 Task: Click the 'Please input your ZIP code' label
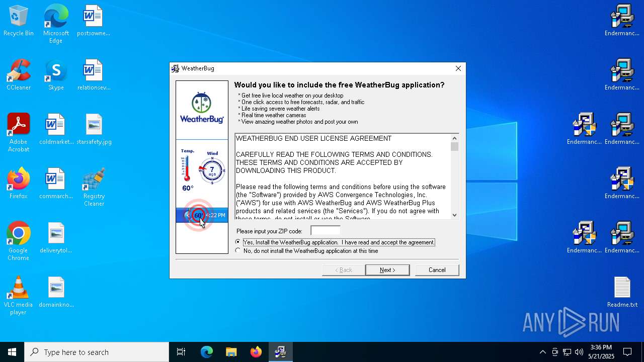(269, 231)
